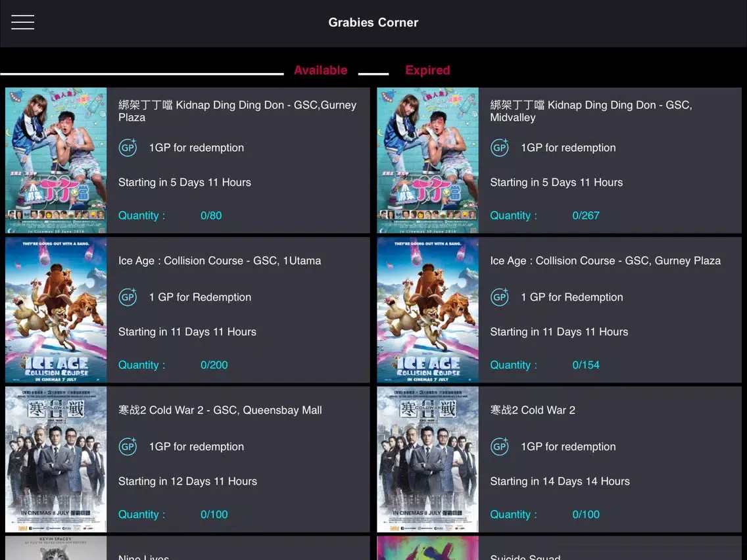Click 1GP for redemption on Gurney Plaza Kidnap card
The image size is (747, 560).
tap(196, 148)
